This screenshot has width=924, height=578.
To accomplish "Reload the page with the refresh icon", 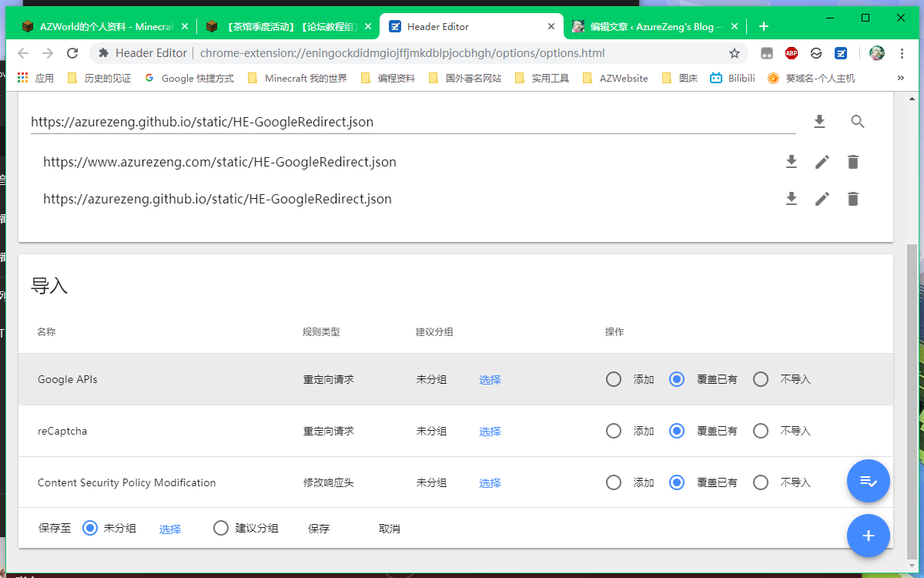I will click(x=73, y=53).
